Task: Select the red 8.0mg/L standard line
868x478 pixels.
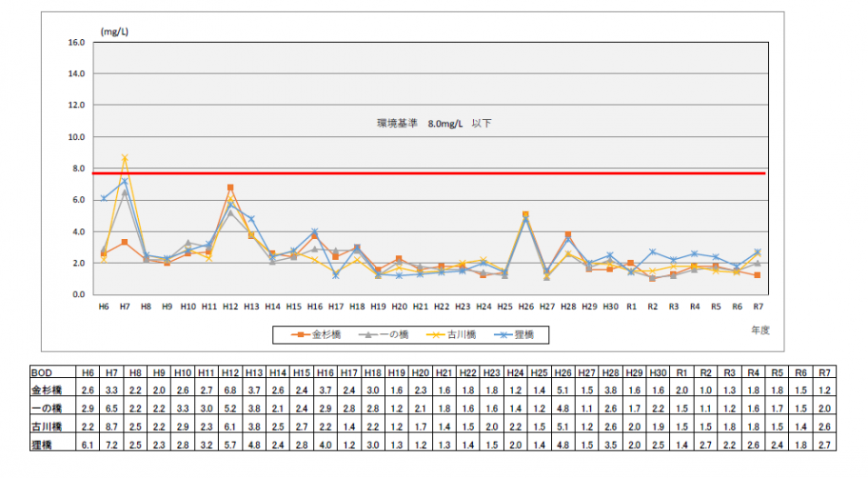Action: point(429,173)
